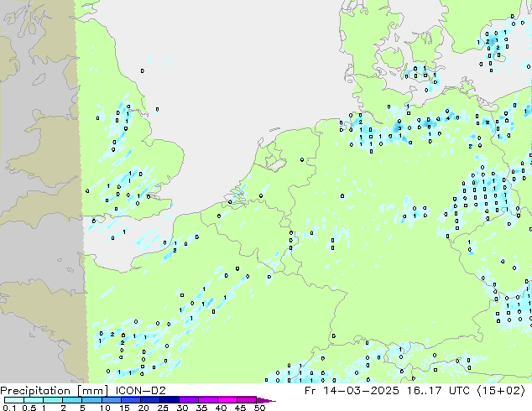
Task: Click the '10' legend scale label
Action: coord(105,408)
